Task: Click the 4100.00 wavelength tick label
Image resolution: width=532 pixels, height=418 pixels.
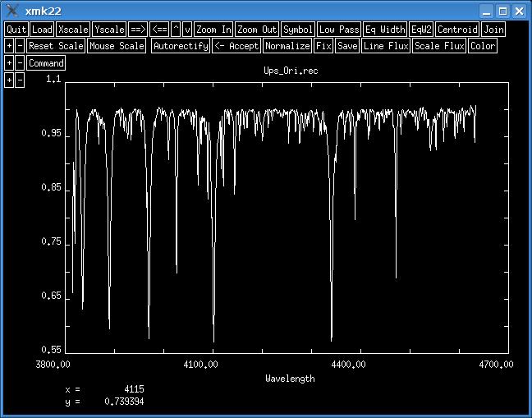Action: coord(200,365)
